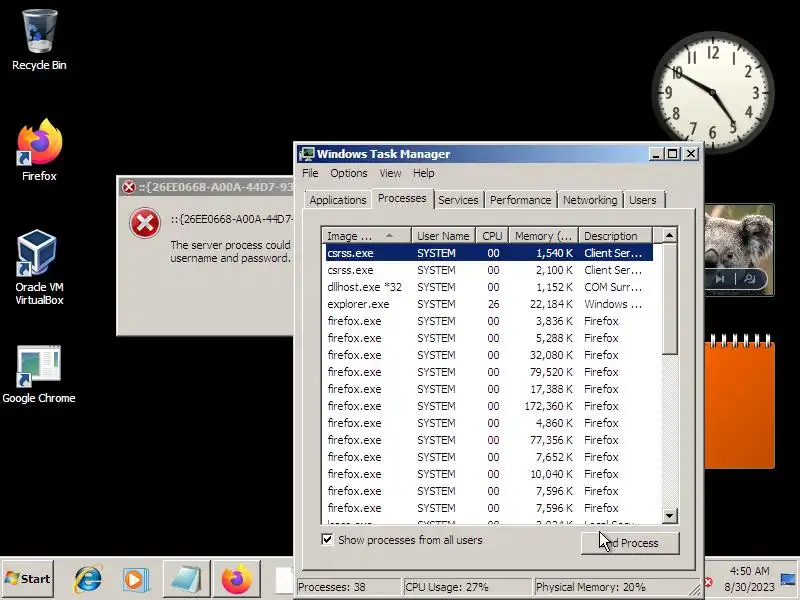
Task: Sort processes by the Memory column
Action: click(543, 236)
